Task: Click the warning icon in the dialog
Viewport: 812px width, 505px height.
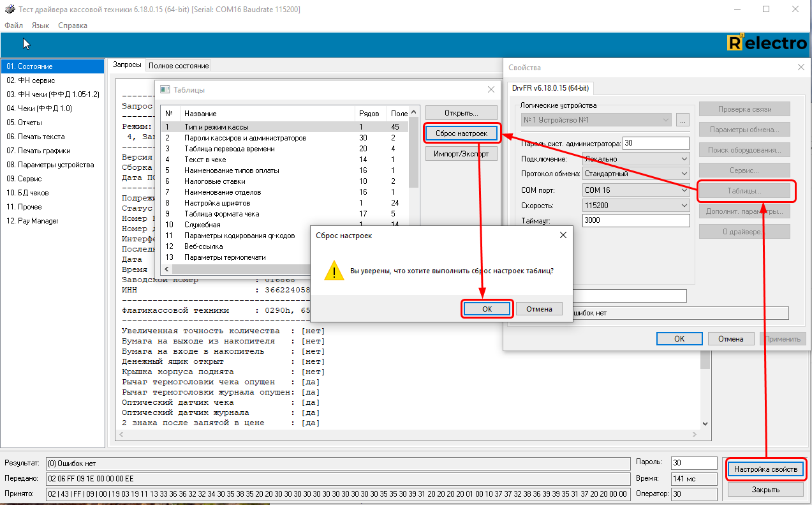Action: 334,271
